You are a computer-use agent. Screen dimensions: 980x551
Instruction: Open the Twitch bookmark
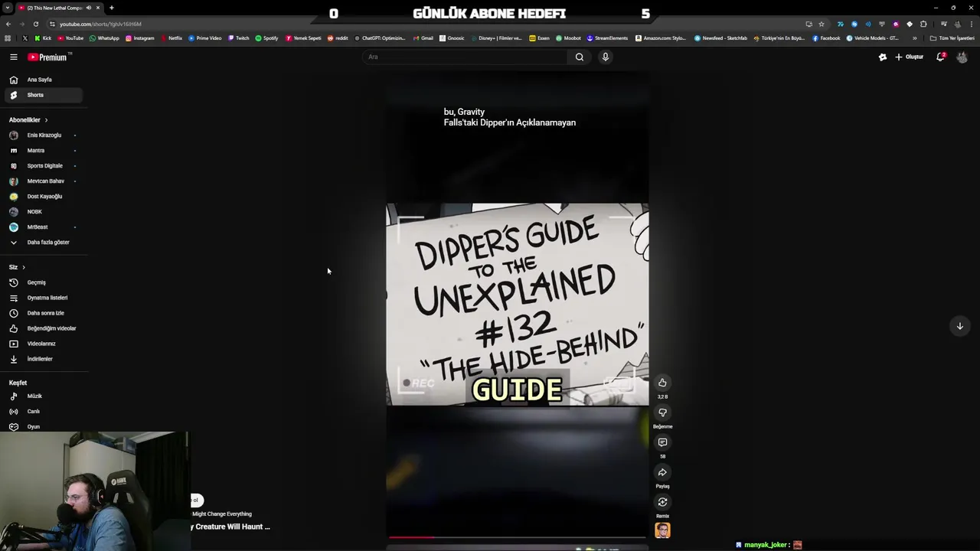pos(238,38)
